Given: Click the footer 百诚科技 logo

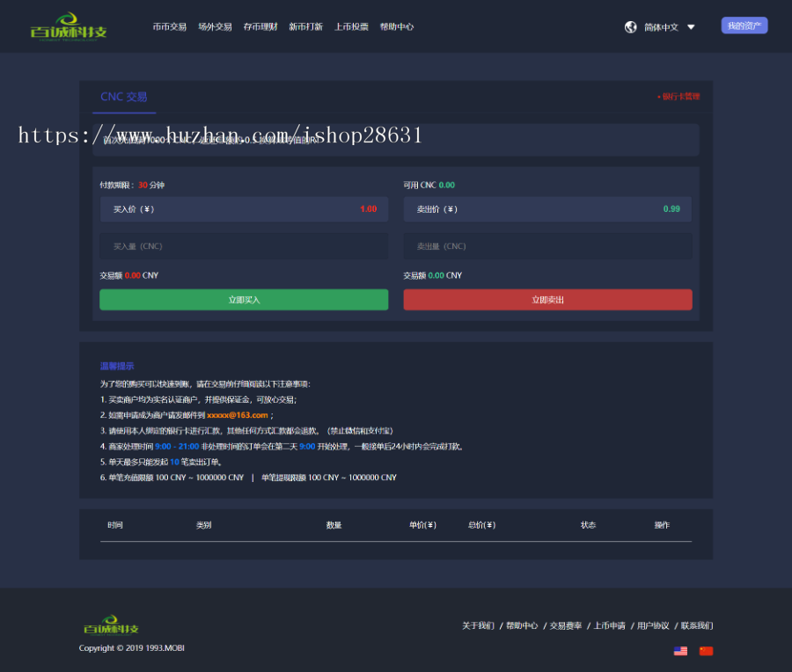Looking at the screenshot, I should point(110,626).
